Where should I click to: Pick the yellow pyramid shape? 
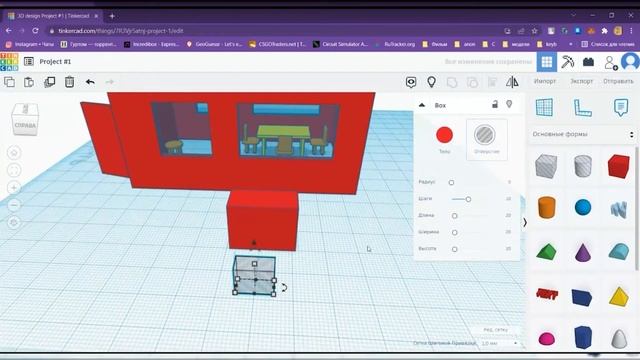(619, 296)
